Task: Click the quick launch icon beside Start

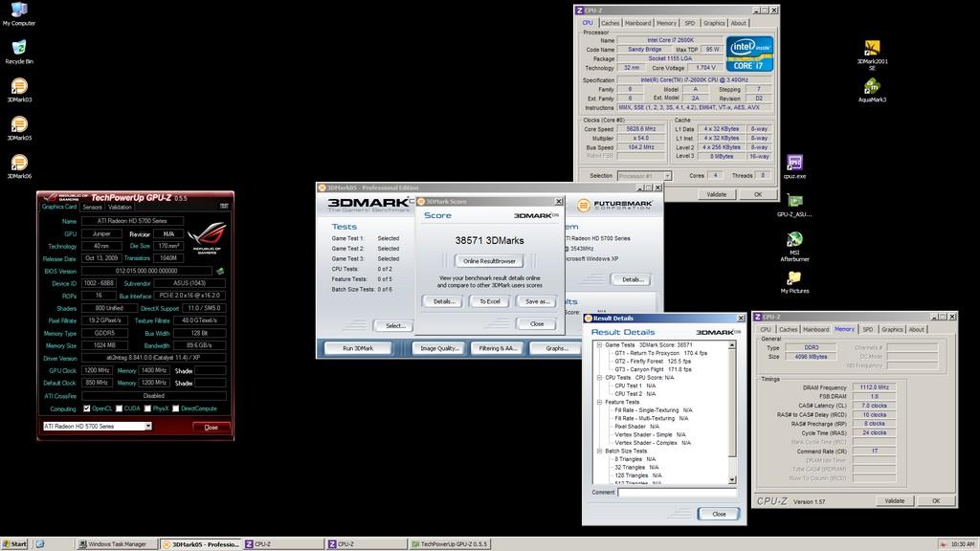Action: (x=40, y=544)
